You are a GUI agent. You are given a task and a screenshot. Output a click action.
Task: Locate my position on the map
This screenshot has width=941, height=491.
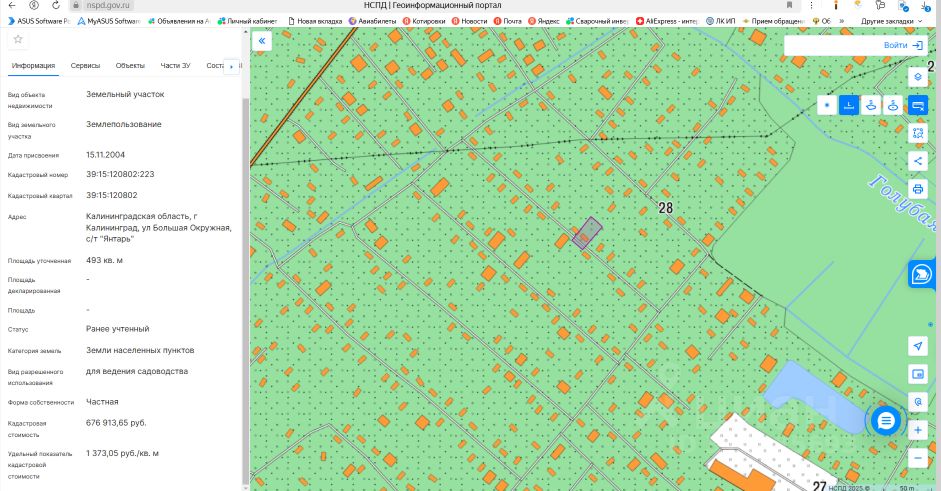[x=918, y=346]
